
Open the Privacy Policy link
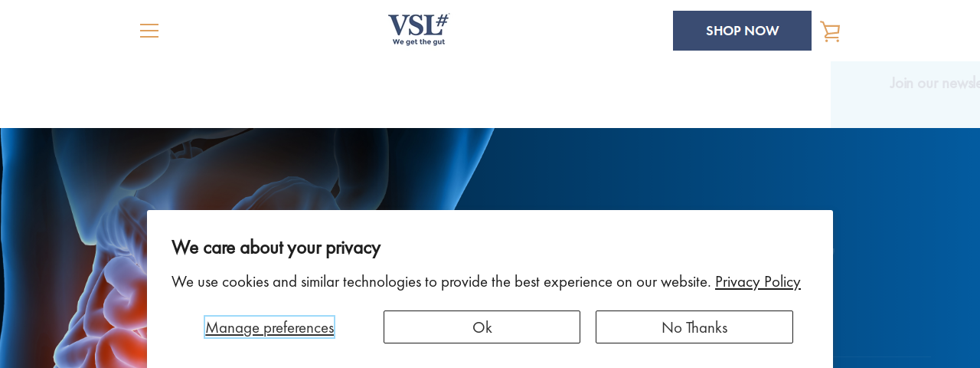click(x=758, y=281)
